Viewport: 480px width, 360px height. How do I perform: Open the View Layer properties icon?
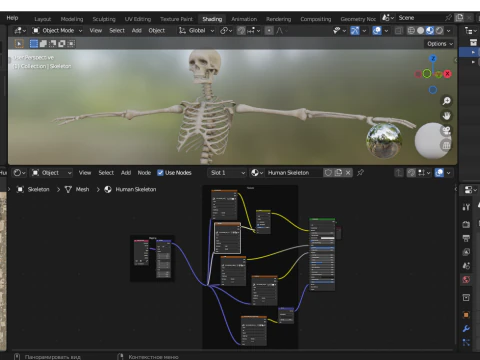(x=466, y=252)
